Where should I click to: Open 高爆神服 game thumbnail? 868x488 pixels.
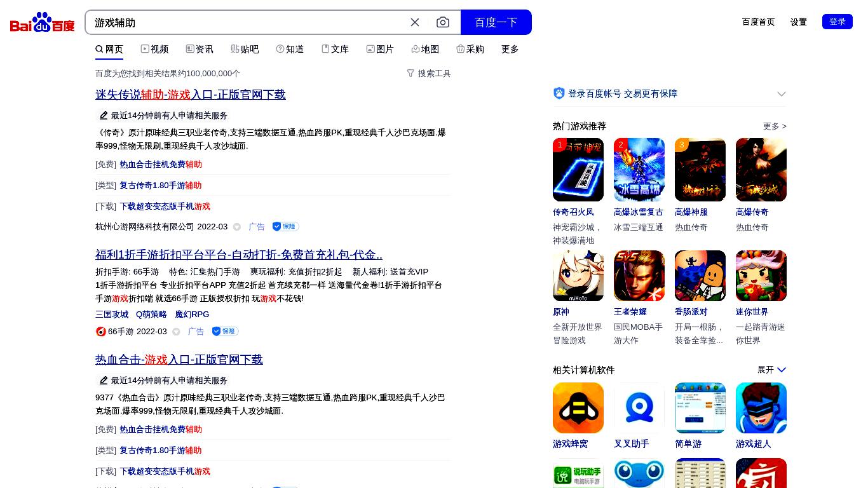(700, 170)
